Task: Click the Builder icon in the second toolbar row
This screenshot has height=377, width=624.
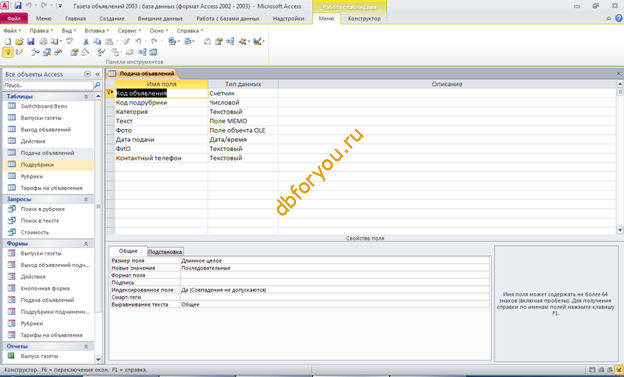Action: pos(85,52)
